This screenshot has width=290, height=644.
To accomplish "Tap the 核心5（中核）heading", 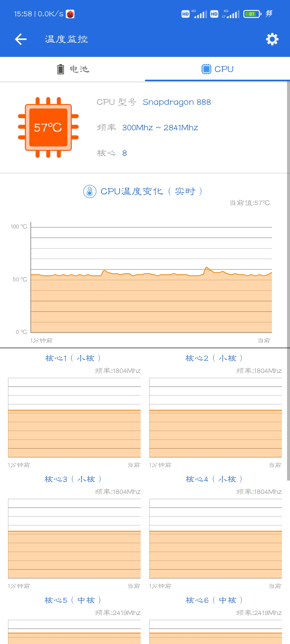I will click(73, 600).
